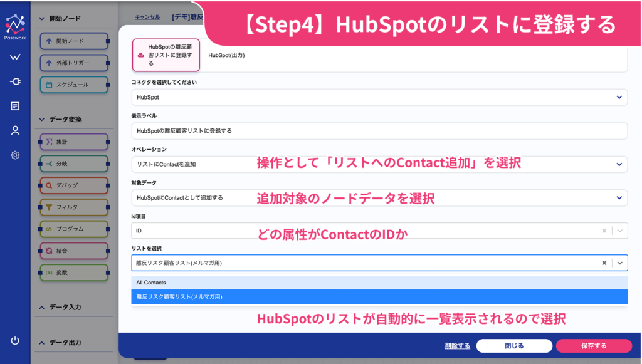Select the 集計 node
Viewport: 642px width, 364px height.
pos(74,142)
